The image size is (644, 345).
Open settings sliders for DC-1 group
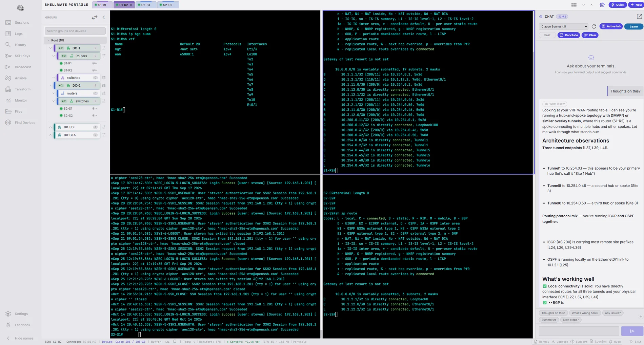coord(104,48)
